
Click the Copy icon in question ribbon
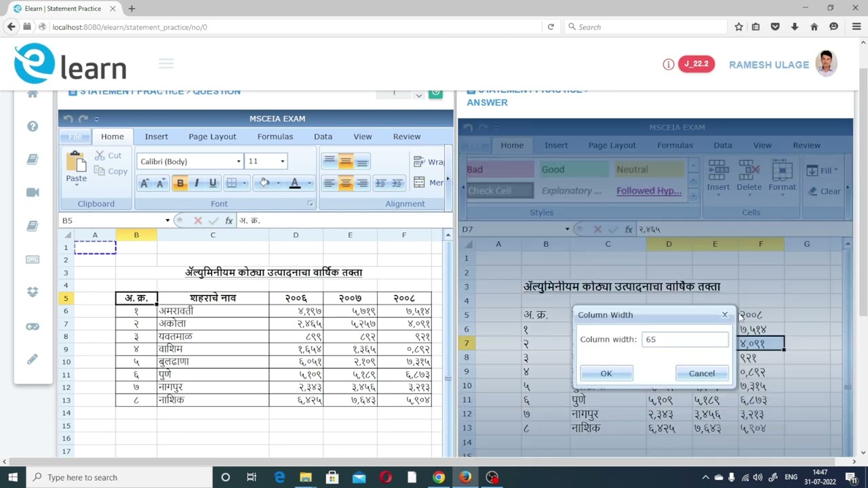(100, 171)
